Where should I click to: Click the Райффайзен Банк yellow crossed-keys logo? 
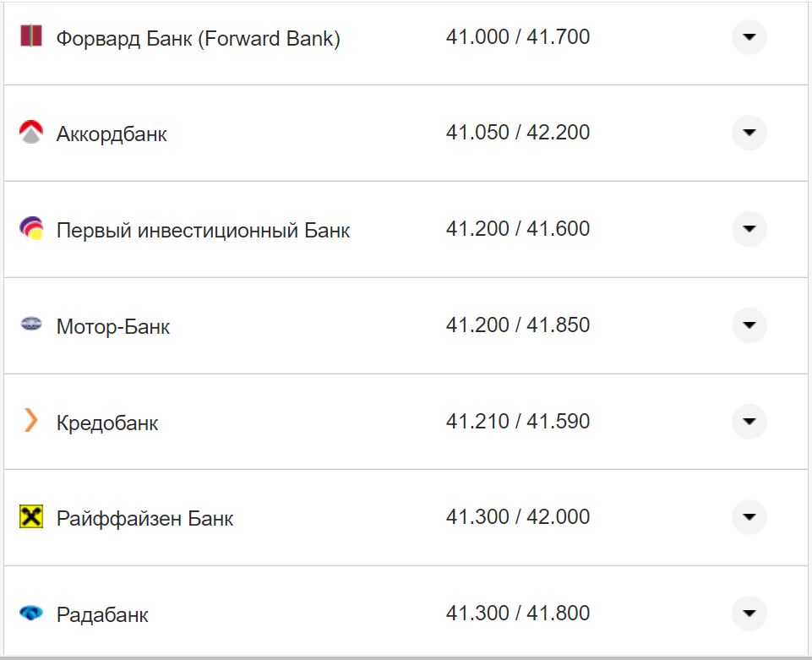(30, 517)
